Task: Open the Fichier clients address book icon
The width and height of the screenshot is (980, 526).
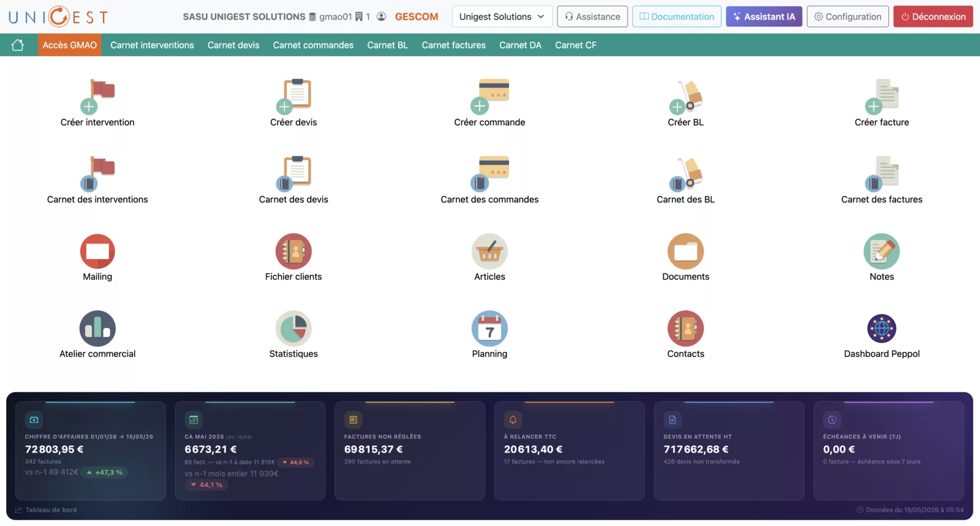Action: [x=293, y=251]
